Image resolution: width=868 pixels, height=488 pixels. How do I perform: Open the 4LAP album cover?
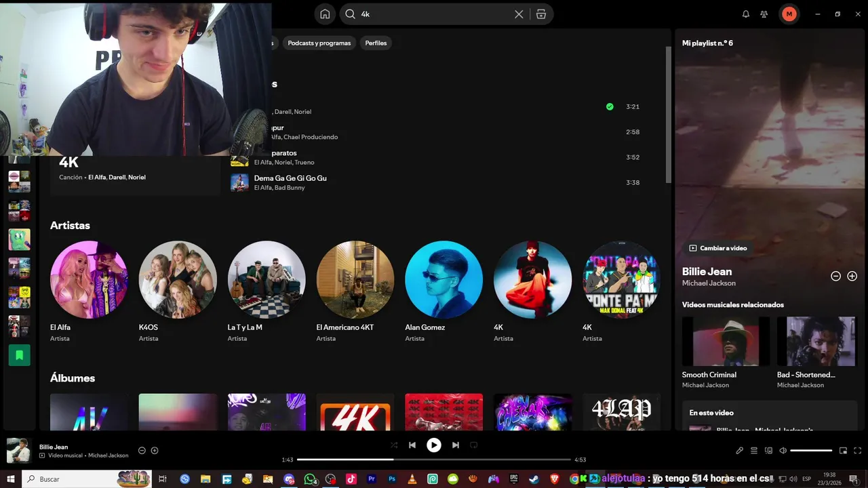tap(622, 412)
